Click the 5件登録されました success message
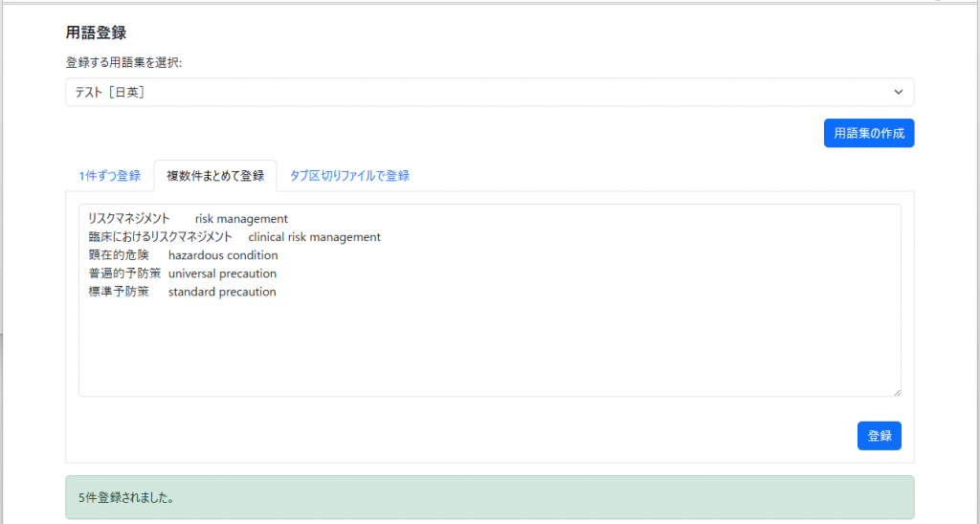The width and height of the screenshot is (980, 524). click(131, 498)
